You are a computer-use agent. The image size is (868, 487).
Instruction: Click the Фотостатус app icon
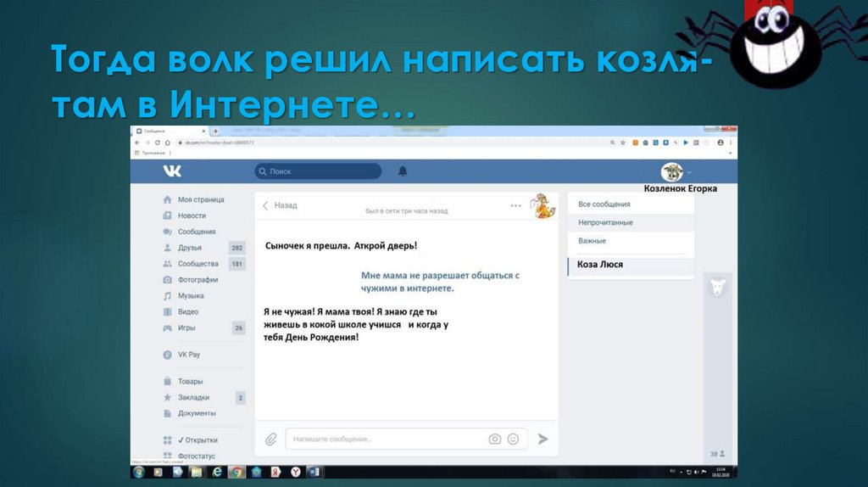click(x=167, y=456)
